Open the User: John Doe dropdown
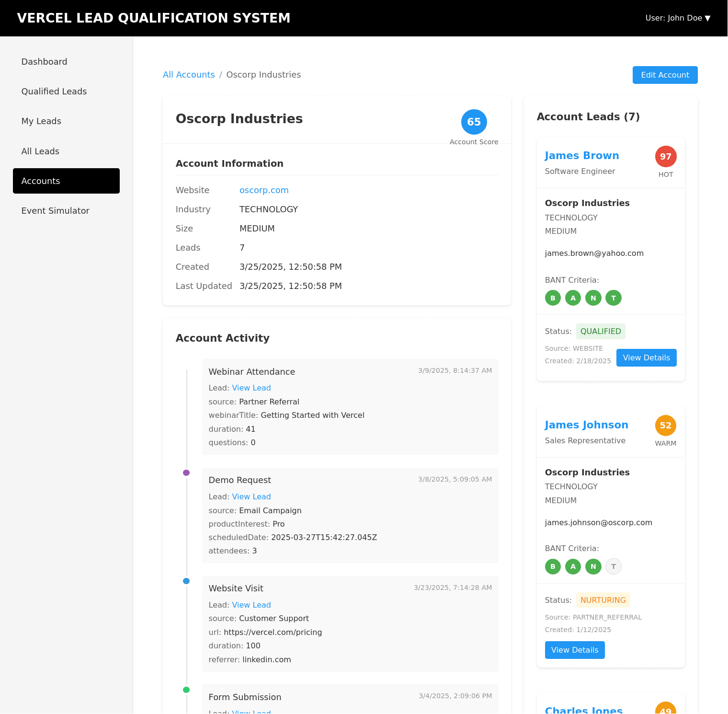This screenshot has height=714, width=728. click(x=678, y=18)
